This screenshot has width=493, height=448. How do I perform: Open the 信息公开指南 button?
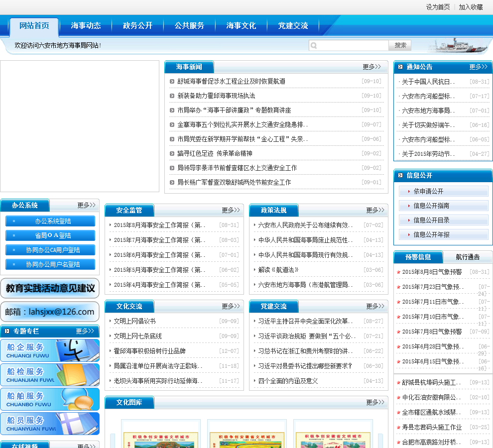coord(443,206)
